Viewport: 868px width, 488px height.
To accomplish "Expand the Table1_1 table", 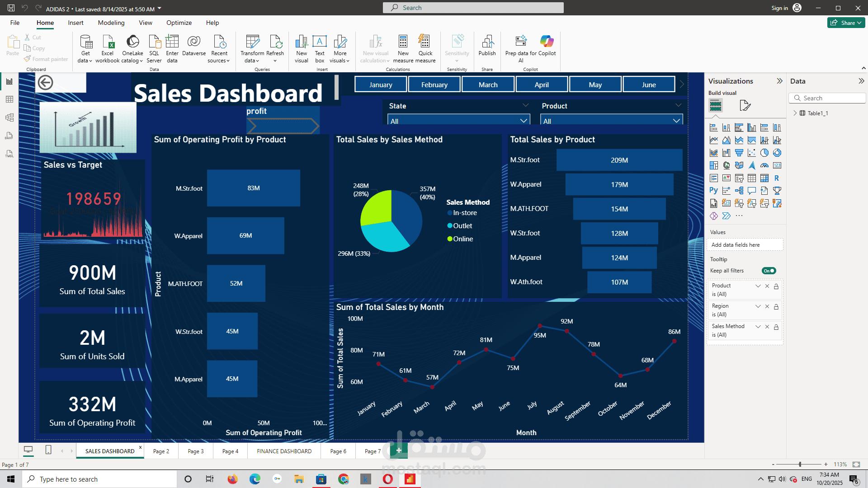I will (x=795, y=113).
